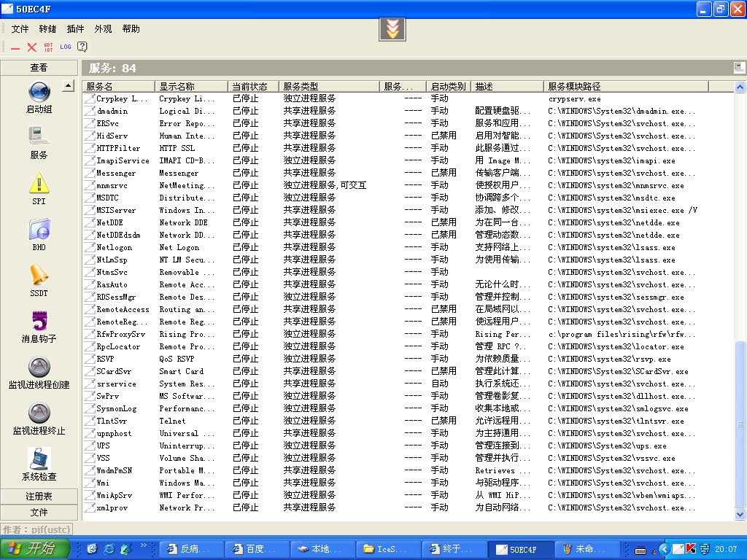747x560 pixels.
Task: Click the icon right of the 服务: 84 header
Action: coord(739,68)
